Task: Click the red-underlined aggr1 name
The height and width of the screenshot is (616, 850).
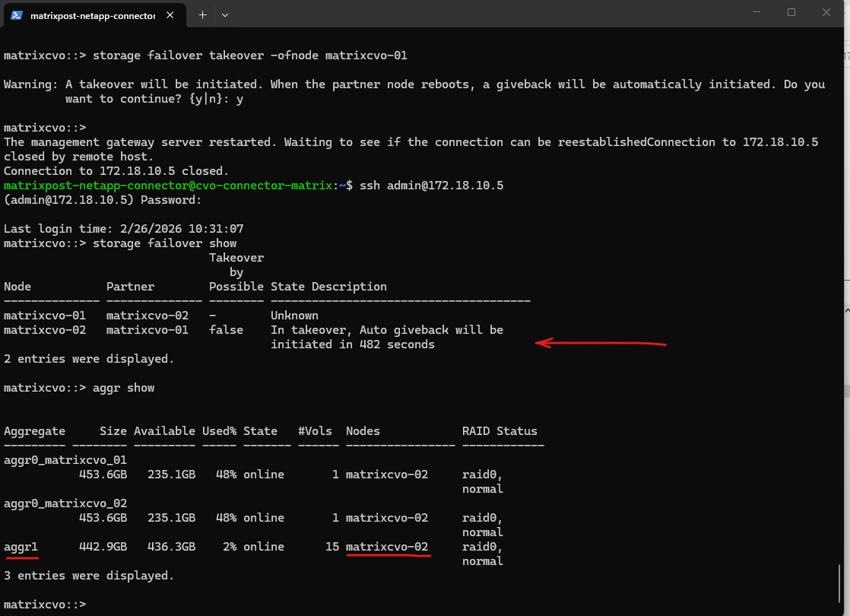Action: [x=21, y=547]
